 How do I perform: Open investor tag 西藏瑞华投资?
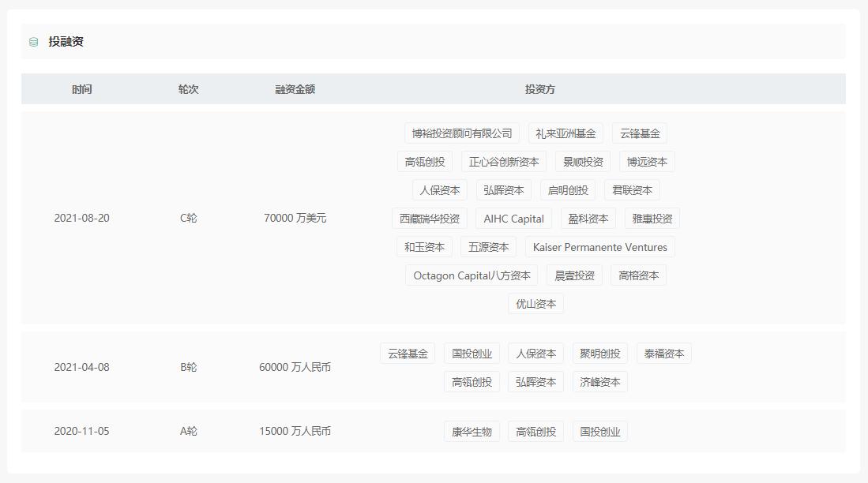coord(430,219)
